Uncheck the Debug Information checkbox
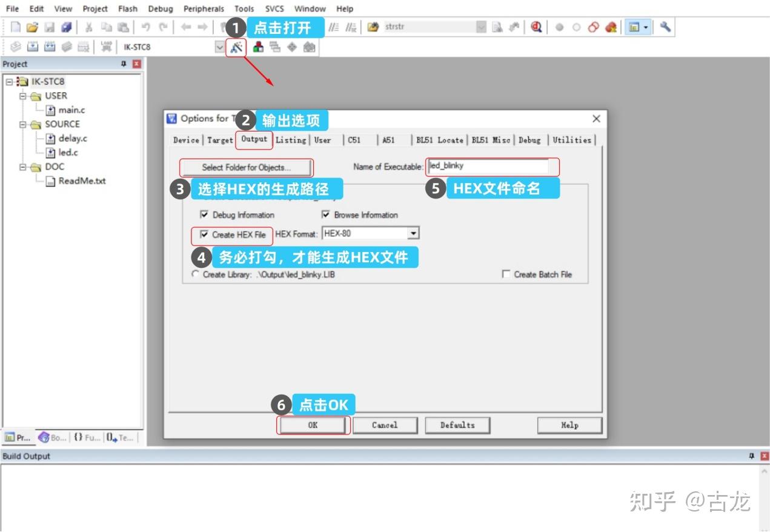The height and width of the screenshot is (532, 770). [x=204, y=214]
